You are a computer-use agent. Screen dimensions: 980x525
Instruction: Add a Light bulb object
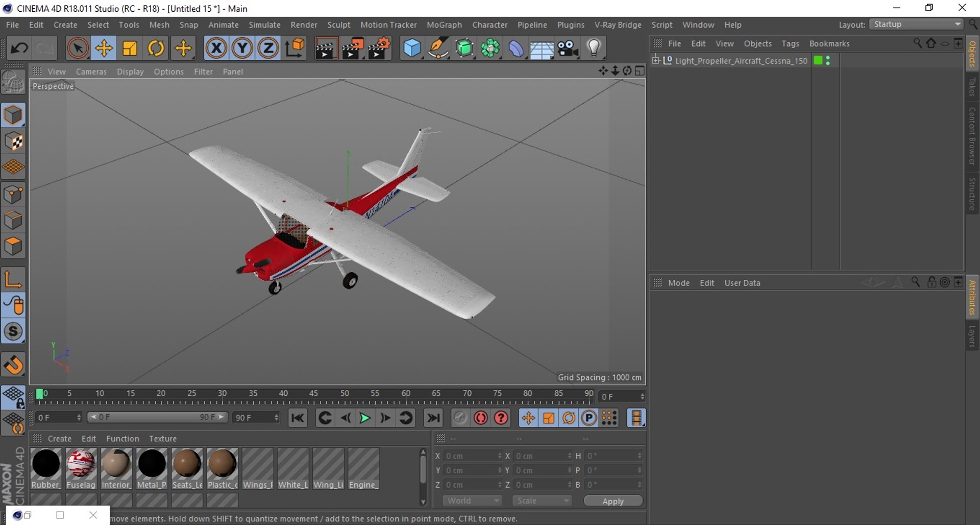click(x=594, y=49)
